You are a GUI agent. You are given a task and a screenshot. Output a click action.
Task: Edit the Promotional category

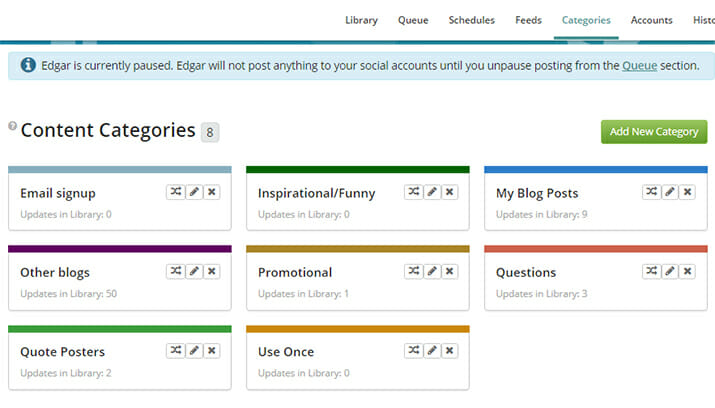tap(432, 271)
